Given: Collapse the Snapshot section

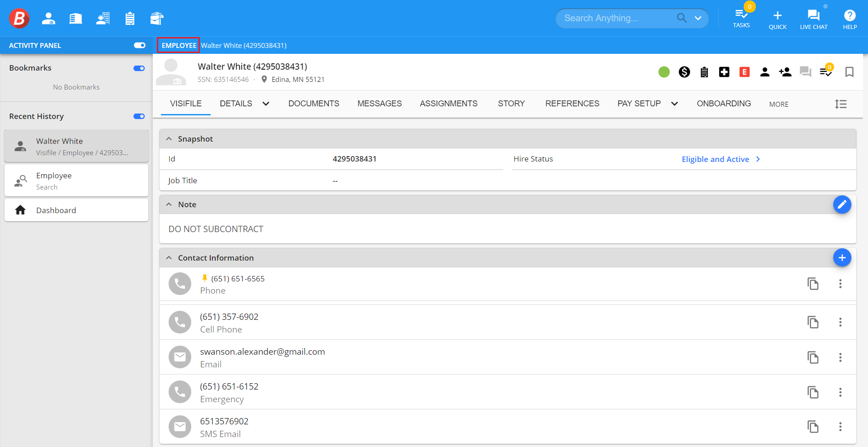Looking at the screenshot, I should (169, 139).
